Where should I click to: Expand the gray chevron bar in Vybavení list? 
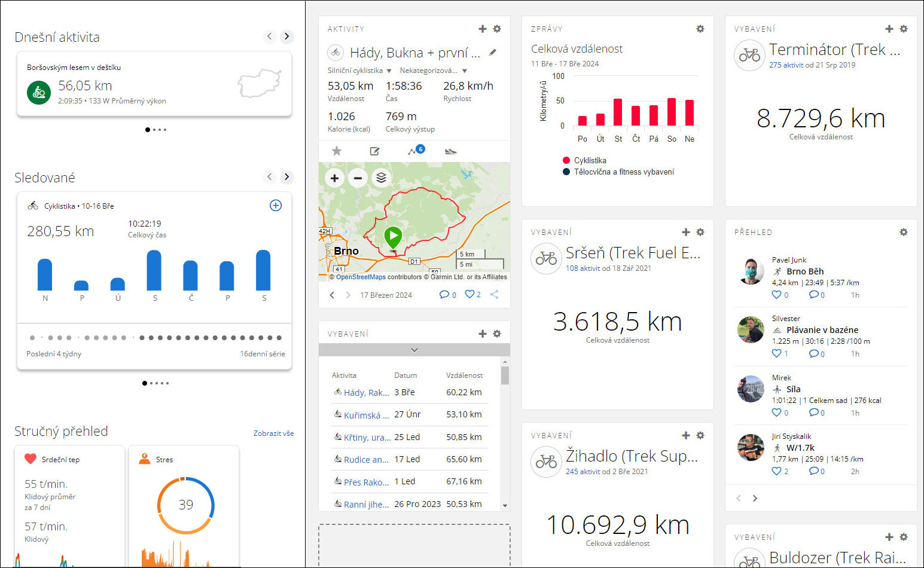point(414,350)
